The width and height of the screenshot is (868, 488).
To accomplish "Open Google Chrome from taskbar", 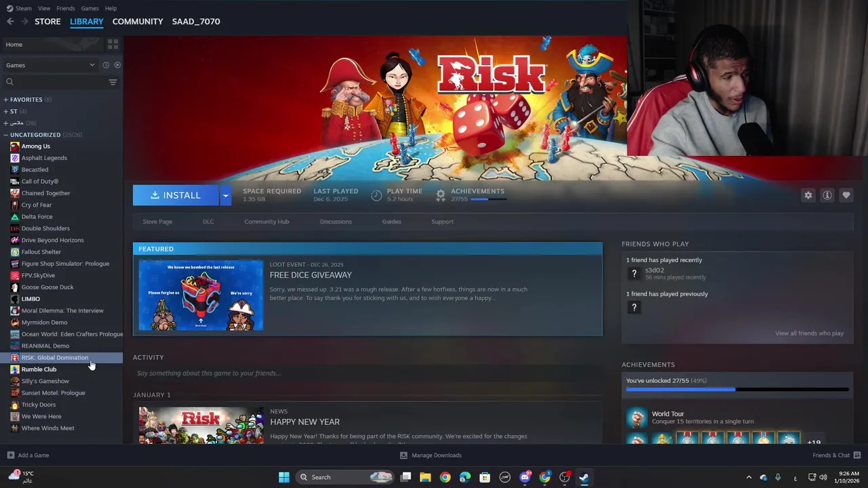I will [x=445, y=477].
